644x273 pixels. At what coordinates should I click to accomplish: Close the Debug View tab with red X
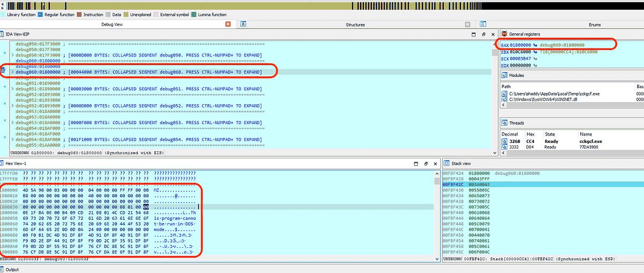point(228,24)
